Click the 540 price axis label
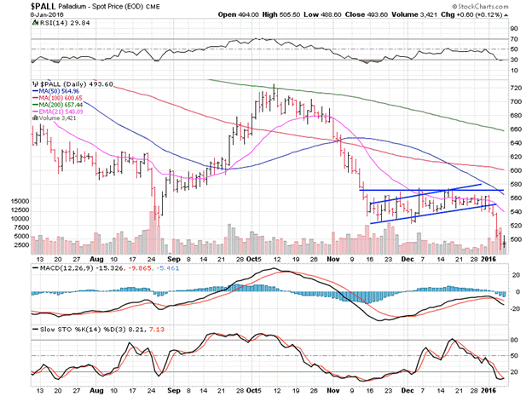 [516, 212]
